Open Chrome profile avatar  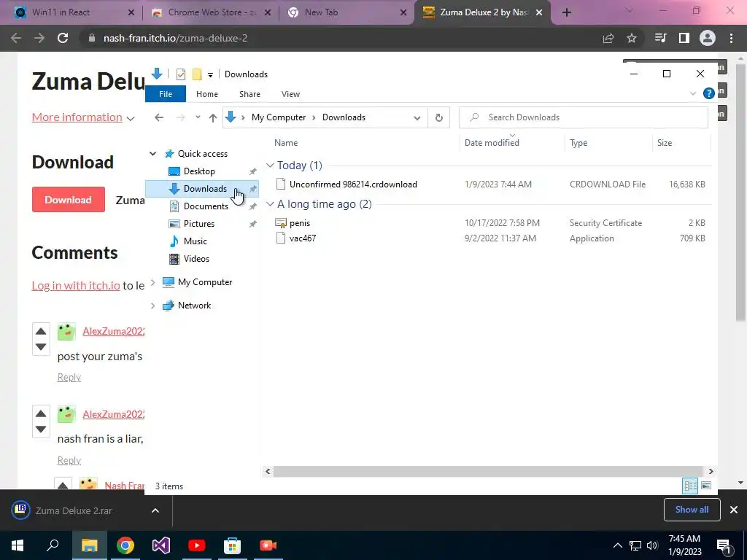tap(708, 38)
